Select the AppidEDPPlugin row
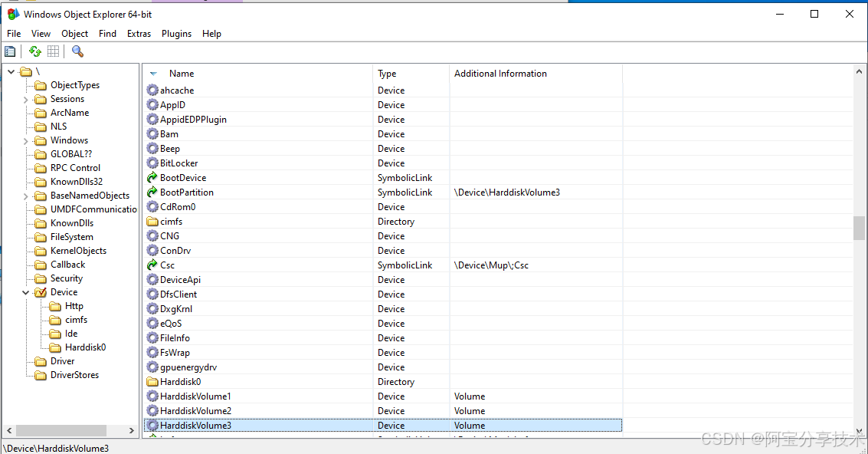This screenshot has height=454, width=868. pos(383,119)
